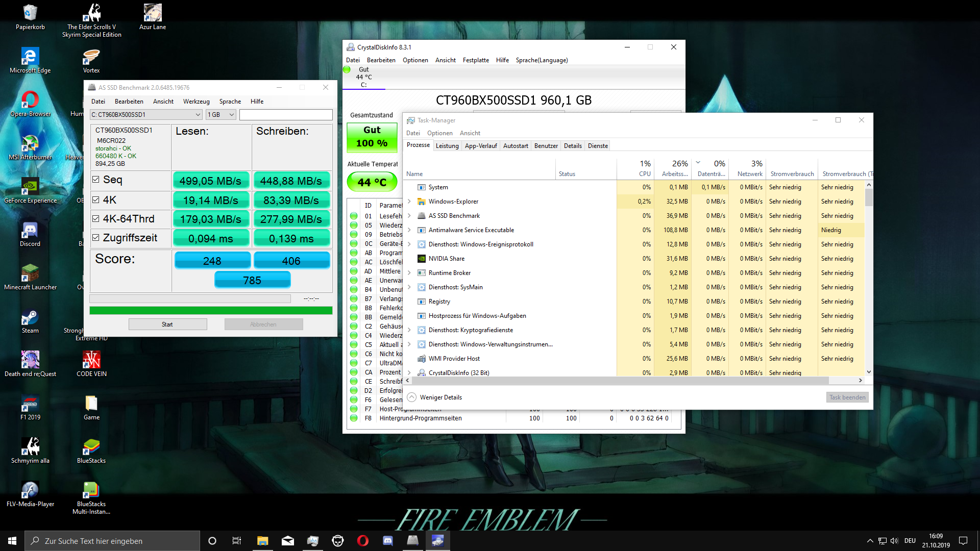Click the green Gut 100 % health status
This screenshot has height=551, width=980.
372,137
